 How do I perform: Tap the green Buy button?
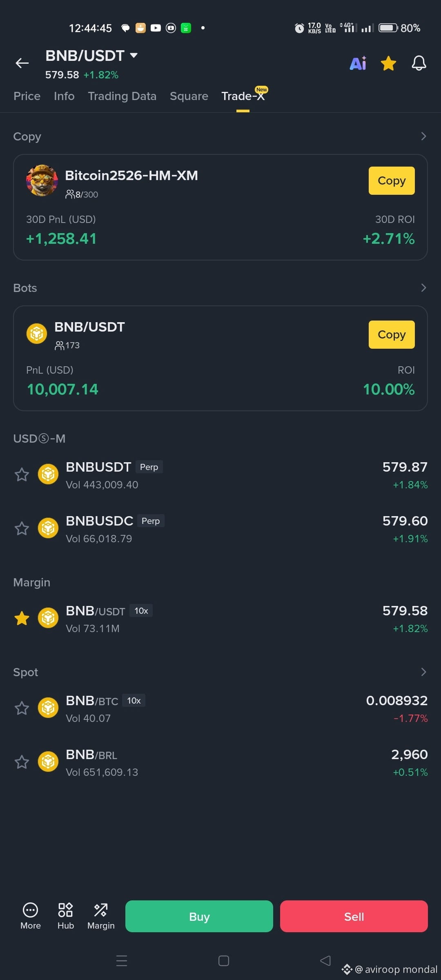199,916
